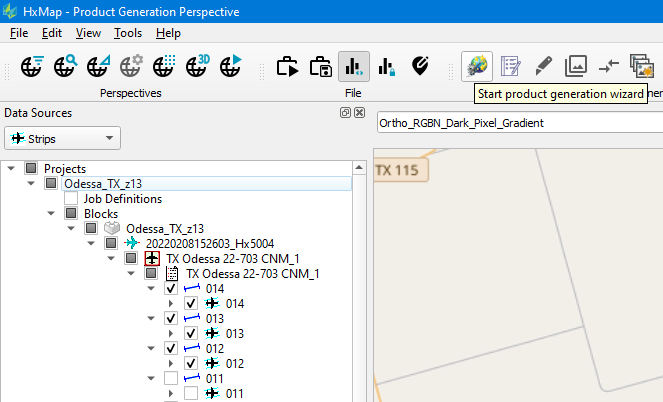Click the globe with play arrow perspective icon
Screen dimensions: 663x402
tap(231, 67)
